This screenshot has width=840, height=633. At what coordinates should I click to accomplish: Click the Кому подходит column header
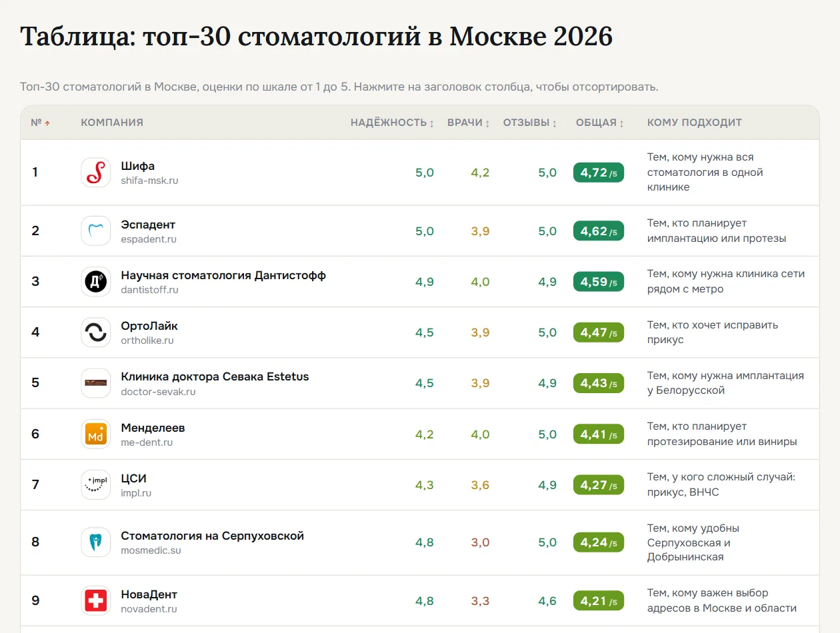point(695,123)
